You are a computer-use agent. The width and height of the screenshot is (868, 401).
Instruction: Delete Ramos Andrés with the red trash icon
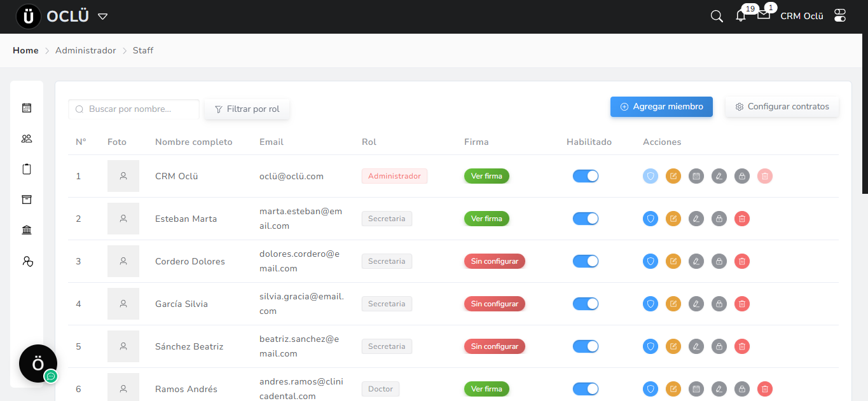pyautogui.click(x=765, y=389)
